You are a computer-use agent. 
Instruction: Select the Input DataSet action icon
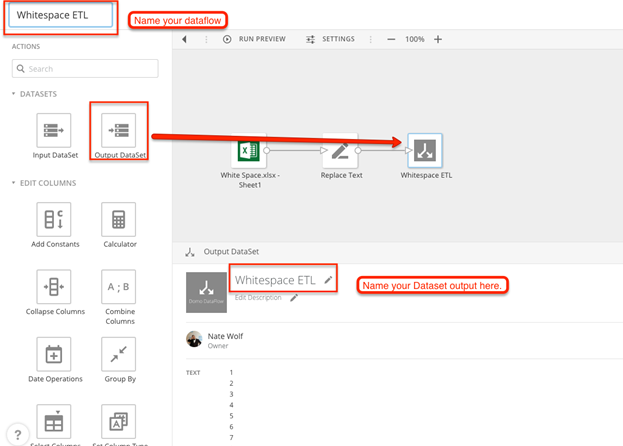coord(54,130)
